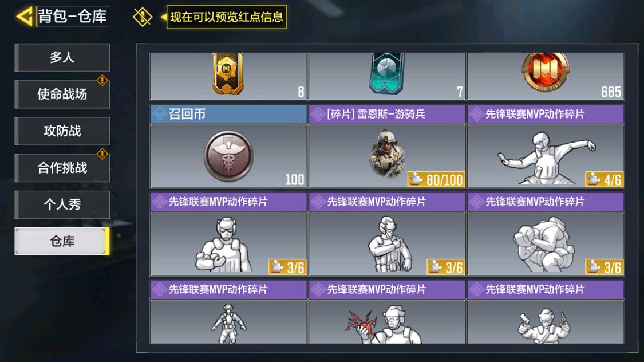Click alert badge on 合作挑战 tab

coord(102,154)
